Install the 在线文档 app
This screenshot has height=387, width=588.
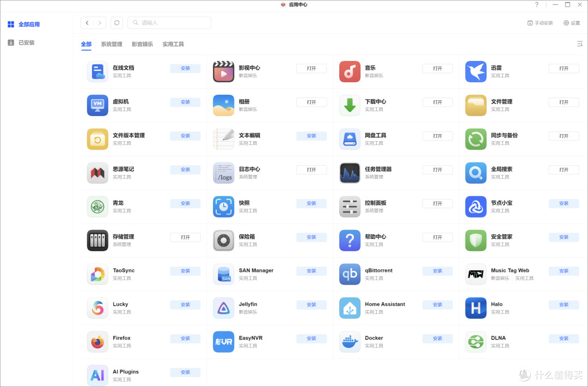pos(185,68)
